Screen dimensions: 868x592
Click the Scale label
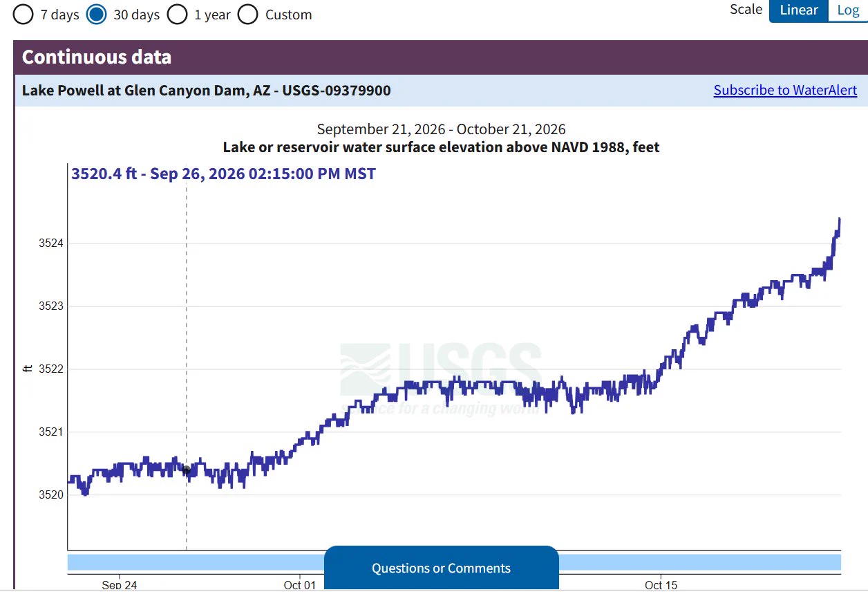click(x=746, y=10)
